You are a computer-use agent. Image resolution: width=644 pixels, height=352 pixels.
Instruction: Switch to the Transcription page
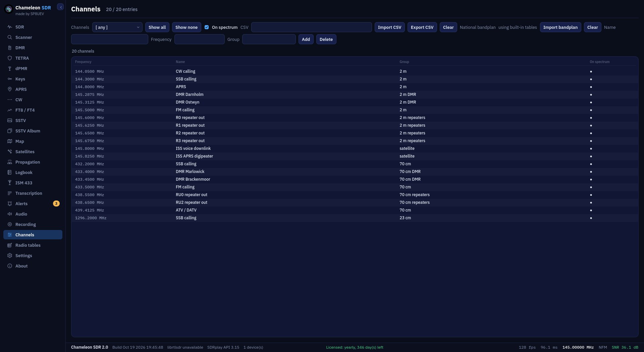point(33,193)
